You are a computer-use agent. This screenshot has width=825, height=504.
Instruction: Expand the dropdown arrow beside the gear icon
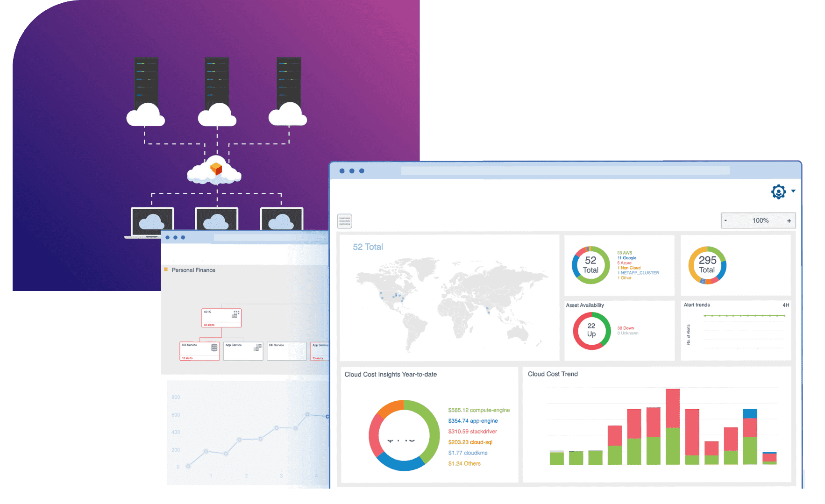[793, 191]
